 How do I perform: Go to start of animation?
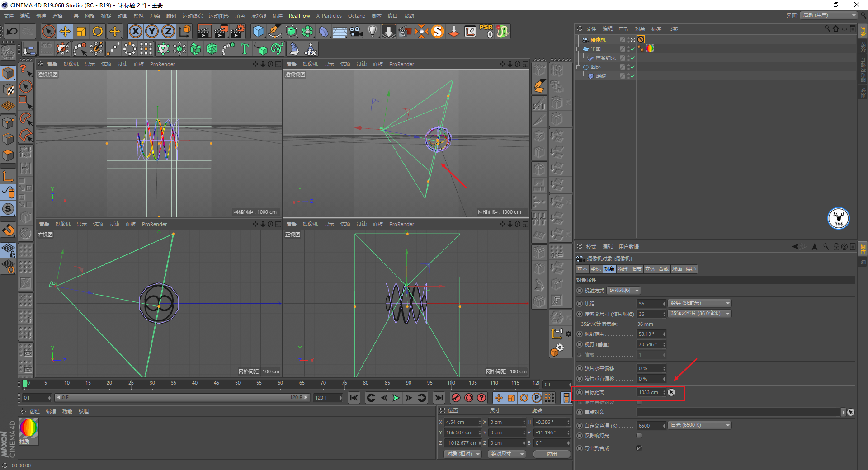(354, 398)
